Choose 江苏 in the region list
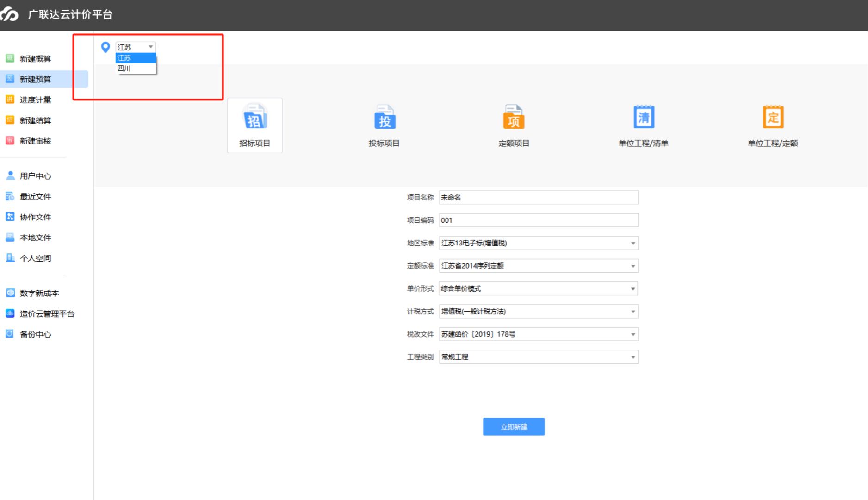This screenshot has width=868, height=500. [x=136, y=58]
